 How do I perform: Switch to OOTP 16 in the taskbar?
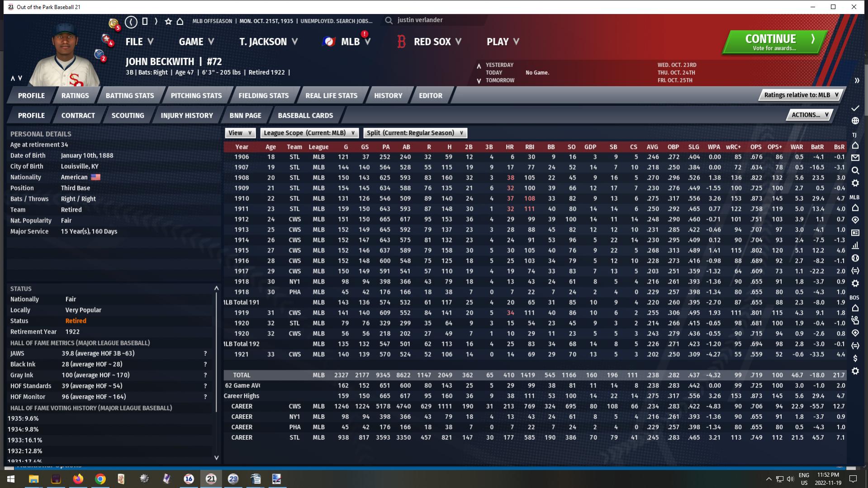pyautogui.click(x=189, y=479)
